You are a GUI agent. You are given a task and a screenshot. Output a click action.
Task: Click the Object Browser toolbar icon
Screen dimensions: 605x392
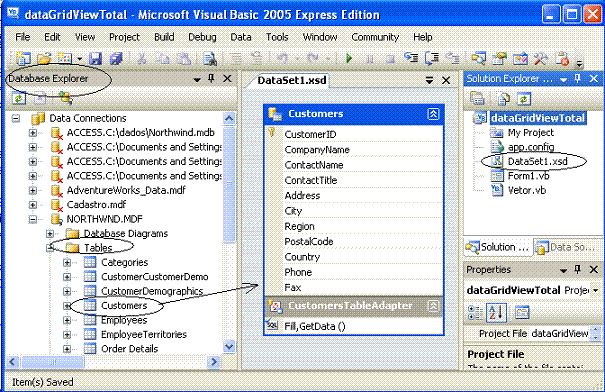pos(520,58)
